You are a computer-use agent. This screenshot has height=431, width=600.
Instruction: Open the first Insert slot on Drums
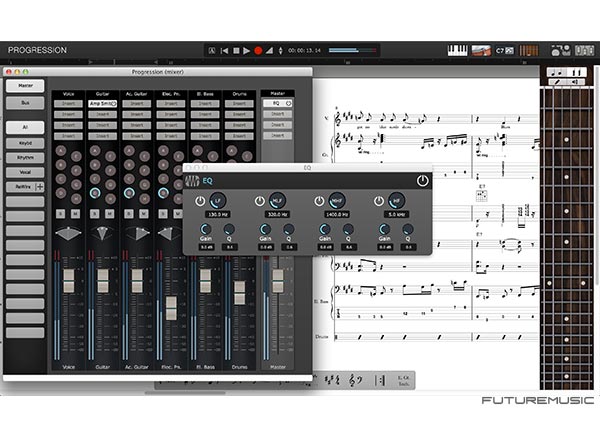point(239,104)
